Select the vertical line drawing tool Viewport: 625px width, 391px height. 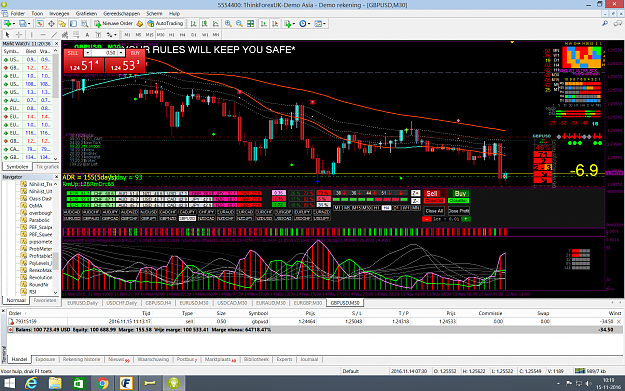[x=31, y=35]
